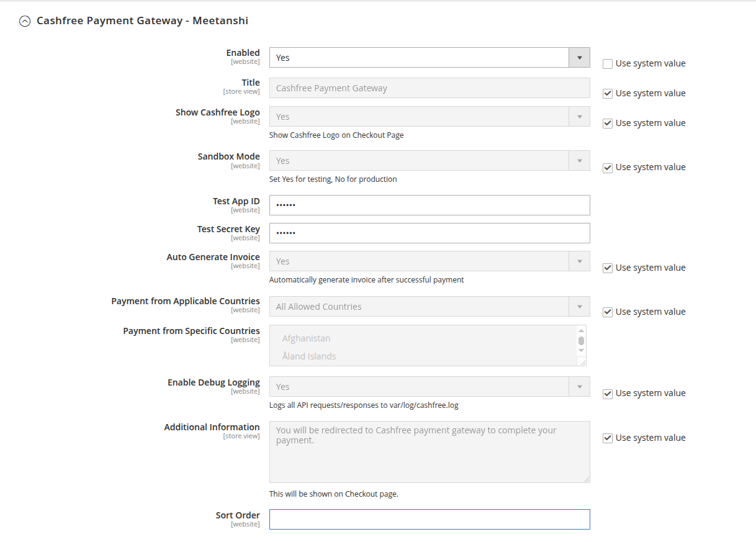The image size is (756, 542).
Task: Uncheck Use system value for Debug Logging
Action: (608, 393)
